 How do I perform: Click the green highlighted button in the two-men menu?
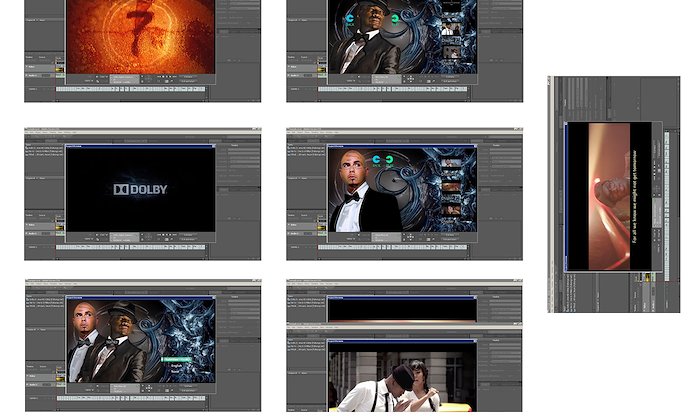pyautogui.click(x=176, y=360)
